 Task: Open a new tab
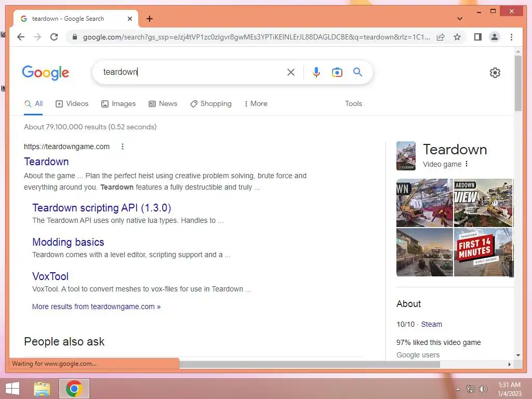pos(150,19)
